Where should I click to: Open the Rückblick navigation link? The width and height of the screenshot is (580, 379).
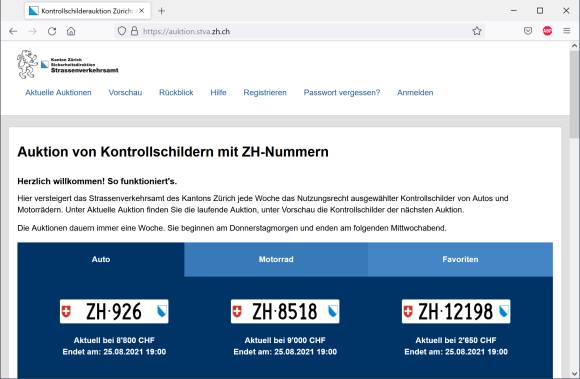[176, 92]
